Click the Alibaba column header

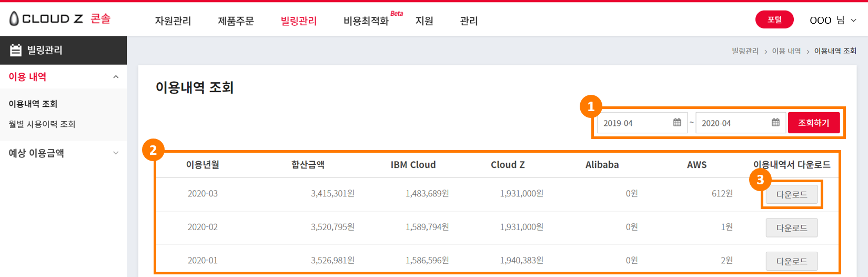click(602, 165)
